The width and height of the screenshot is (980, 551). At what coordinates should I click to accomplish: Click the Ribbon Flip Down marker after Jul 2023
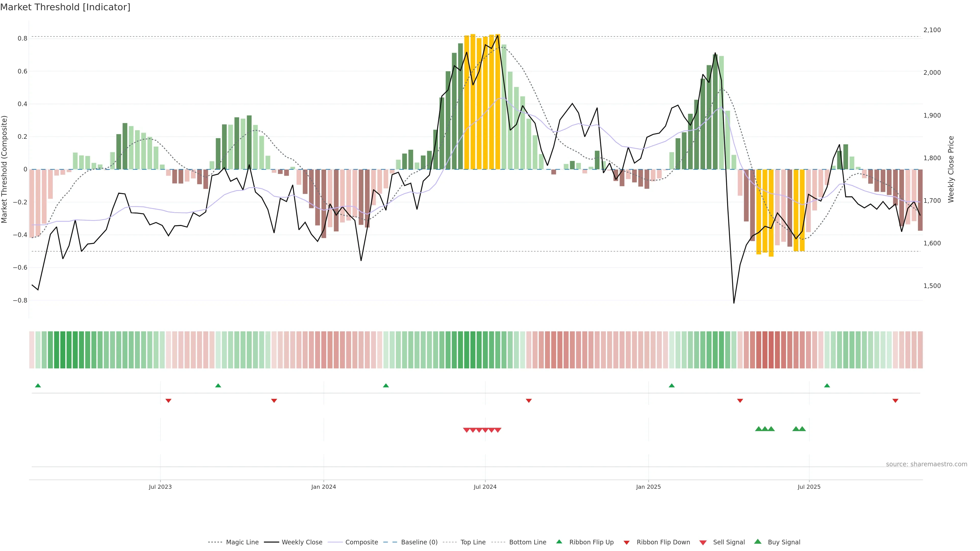tap(168, 400)
